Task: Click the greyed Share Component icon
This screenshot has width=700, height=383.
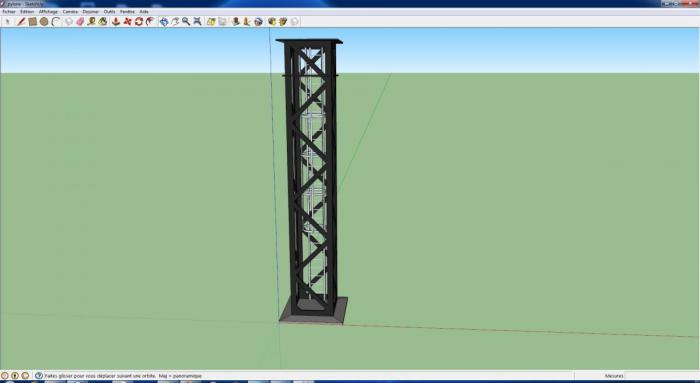Action: coord(295,21)
